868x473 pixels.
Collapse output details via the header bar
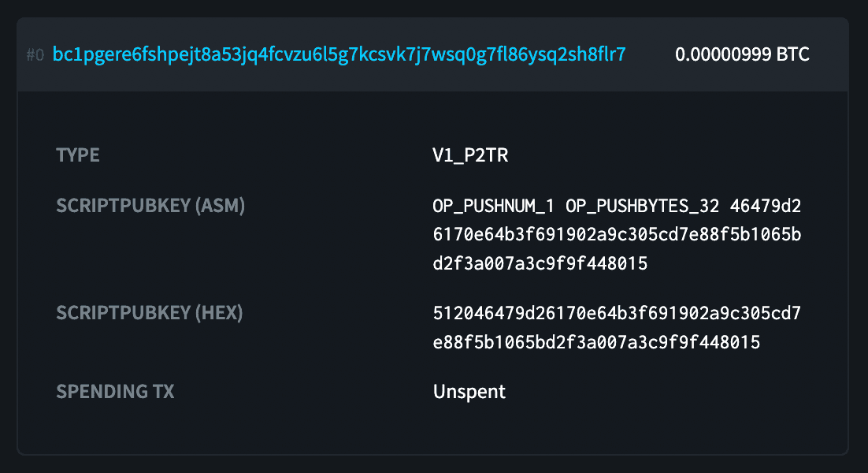[x=432, y=54]
